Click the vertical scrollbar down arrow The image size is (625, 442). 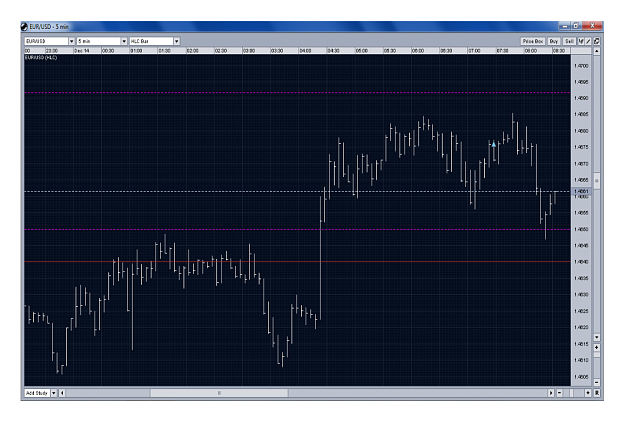click(x=597, y=337)
